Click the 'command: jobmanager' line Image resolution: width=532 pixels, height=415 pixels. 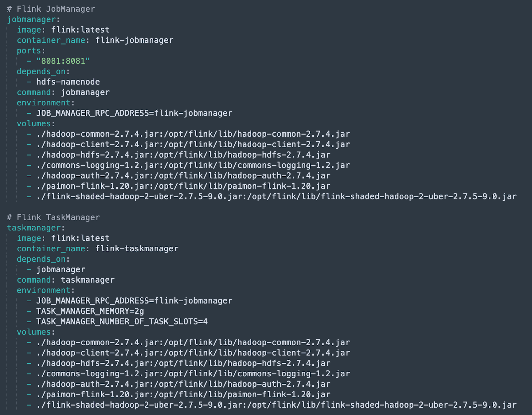63,92
